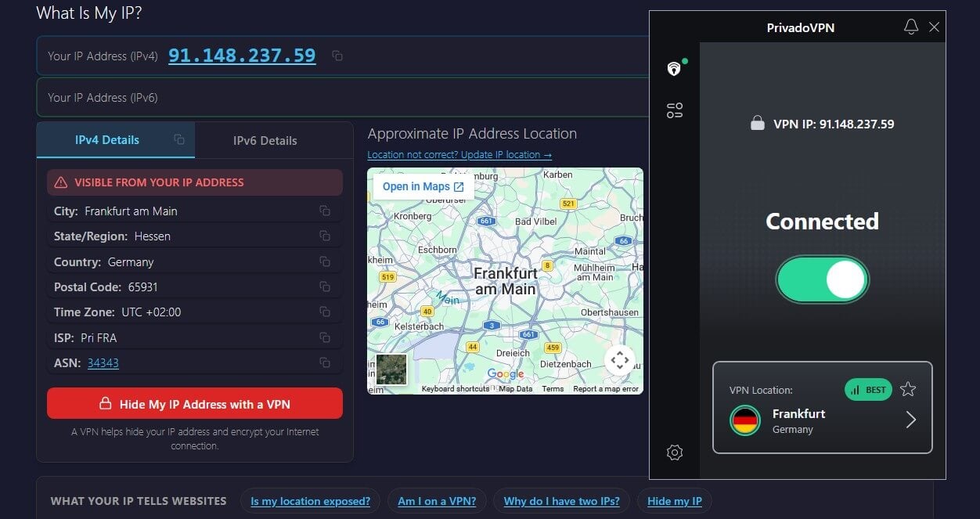The image size is (980, 519).
Task: Click the VISIBLE FROM YOUR IP ADDRESS banner
Action: tap(195, 182)
